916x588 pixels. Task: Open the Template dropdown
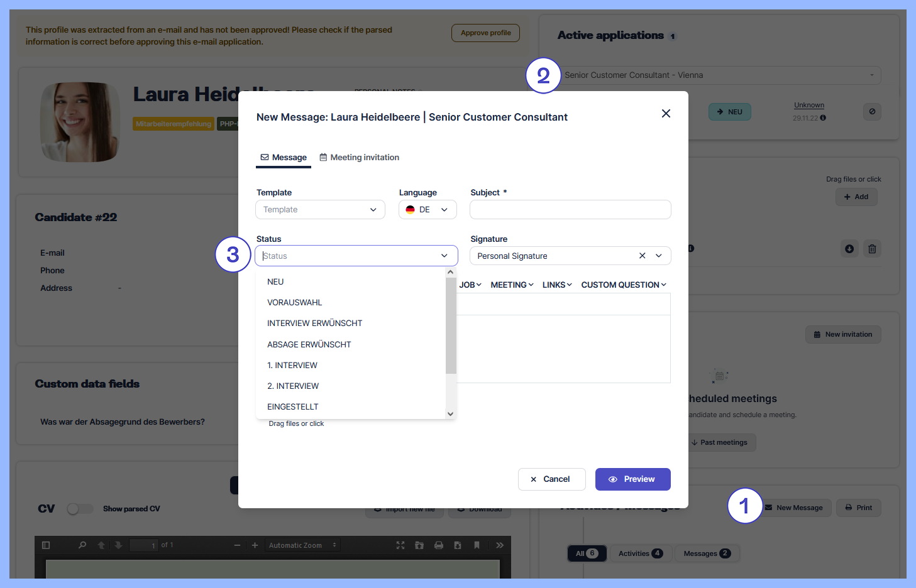320,210
